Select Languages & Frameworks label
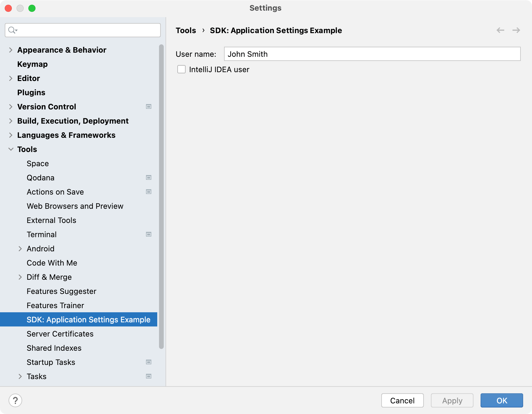 (x=66, y=135)
